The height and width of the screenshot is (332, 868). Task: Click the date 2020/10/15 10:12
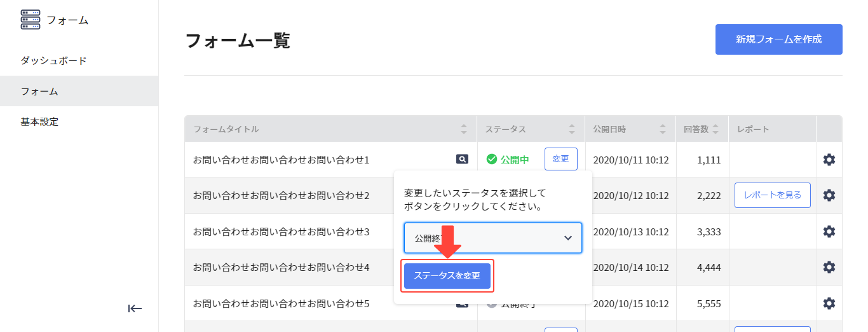[631, 303]
